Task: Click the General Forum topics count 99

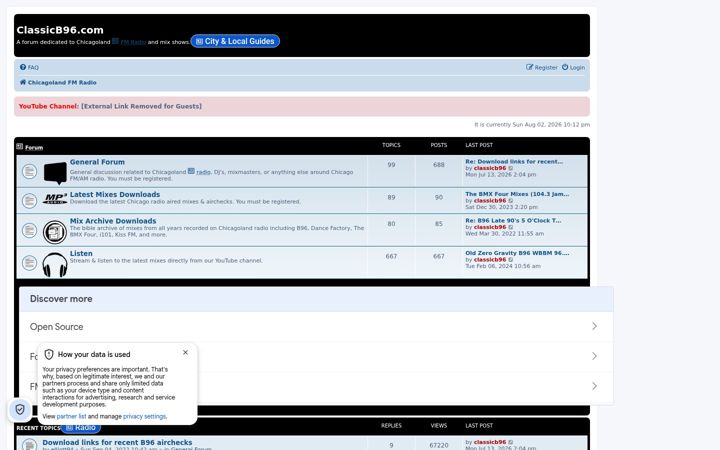Action: click(x=391, y=165)
